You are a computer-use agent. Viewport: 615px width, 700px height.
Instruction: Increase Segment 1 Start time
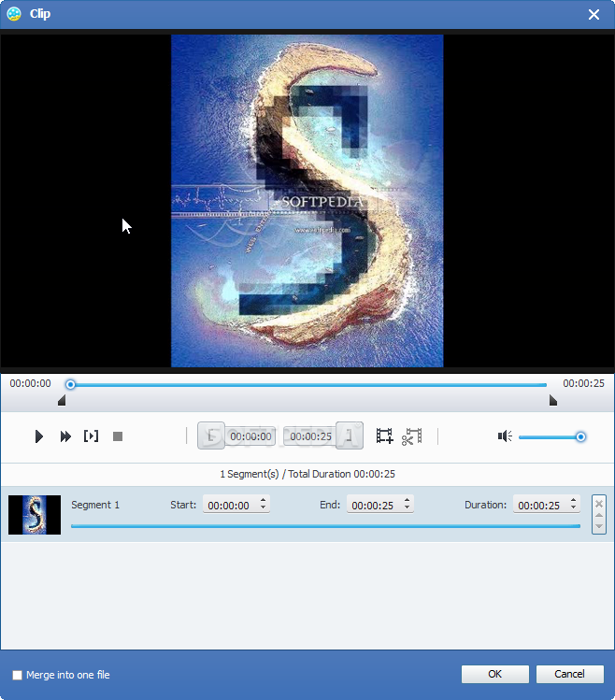click(263, 500)
